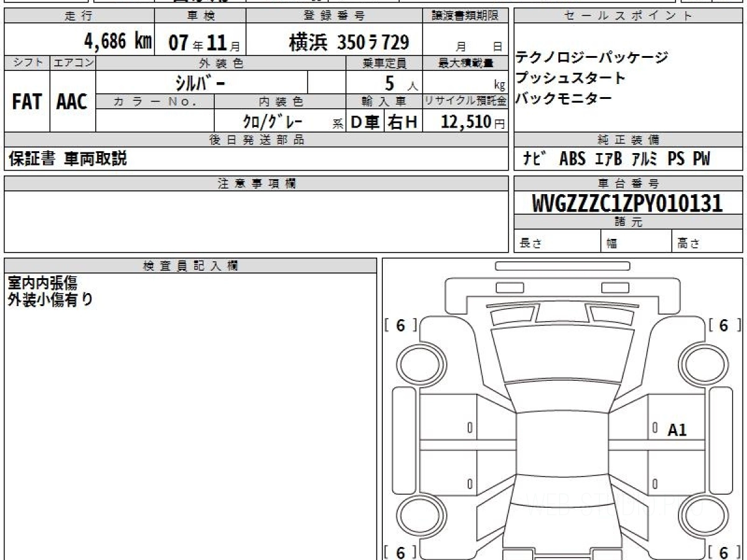
Task: Click the 乗車定員 header
Action: click(x=384, y=63)
